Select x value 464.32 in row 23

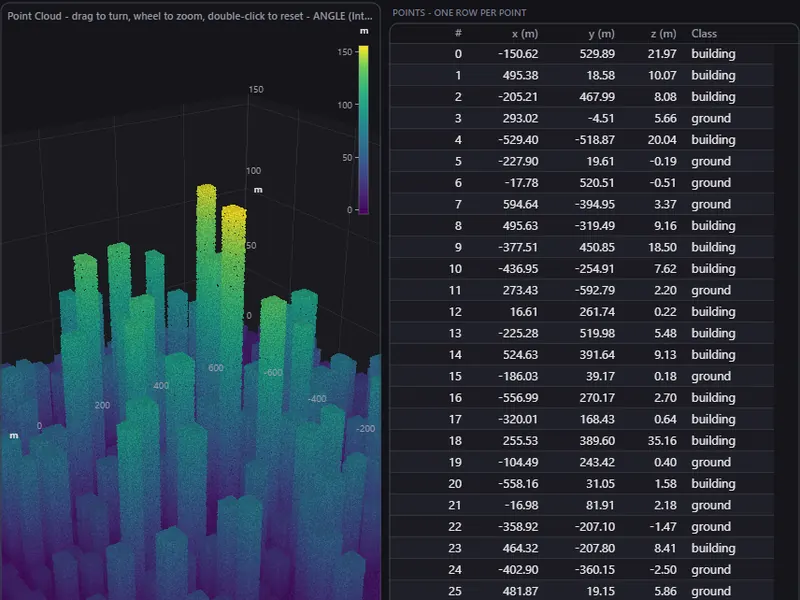[x=520, y=547]
